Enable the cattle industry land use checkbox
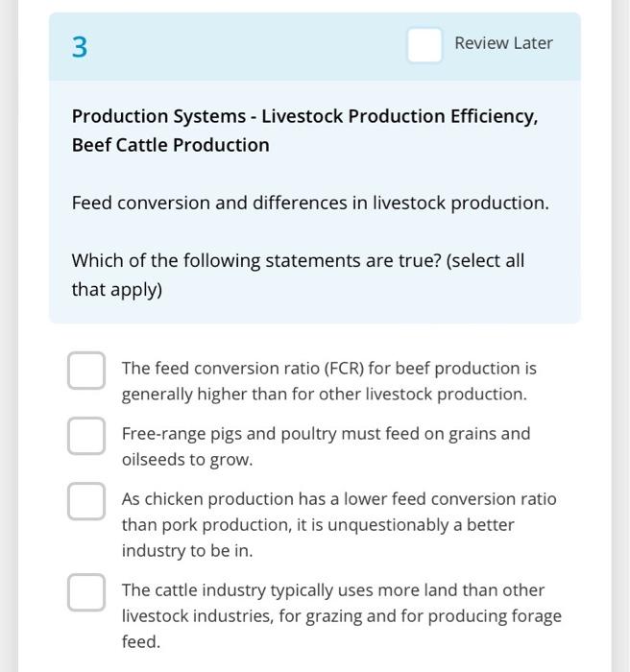 tap(86, 592)
